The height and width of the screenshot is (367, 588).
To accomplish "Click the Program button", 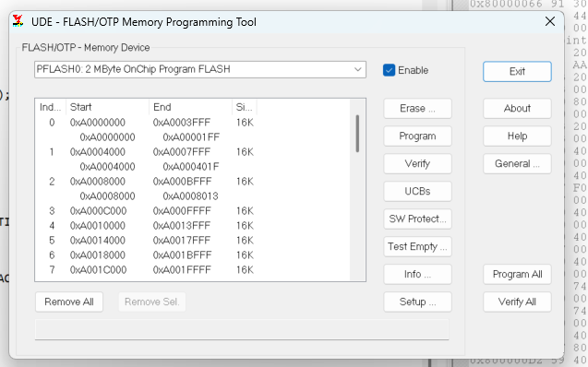I will coord(417,136).
